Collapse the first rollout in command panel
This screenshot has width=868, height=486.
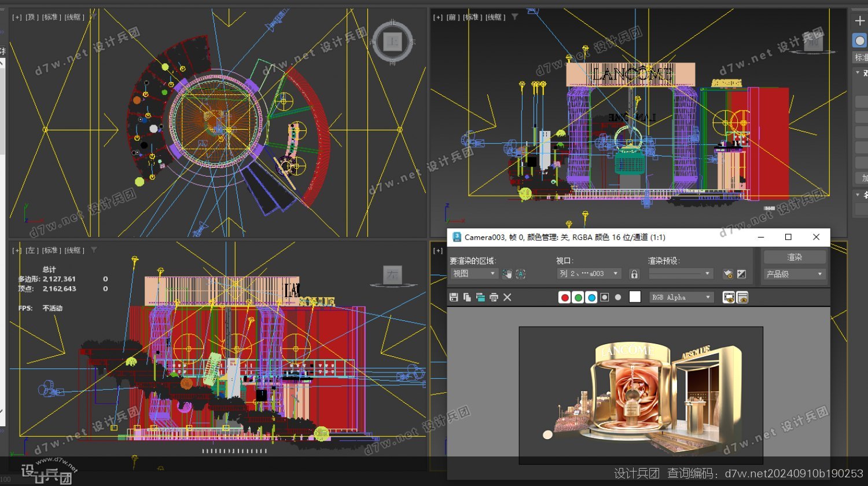point(858,73)
